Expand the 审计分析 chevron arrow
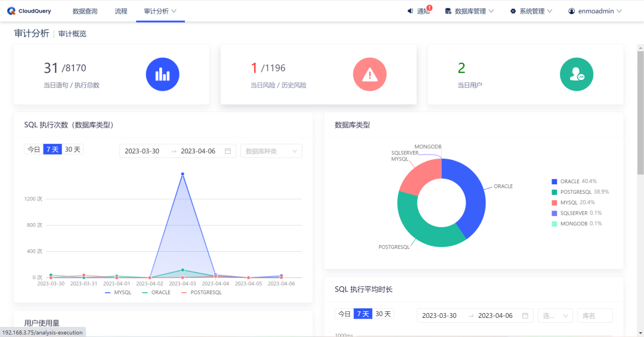The image size is (644, 337). [174, 11]
